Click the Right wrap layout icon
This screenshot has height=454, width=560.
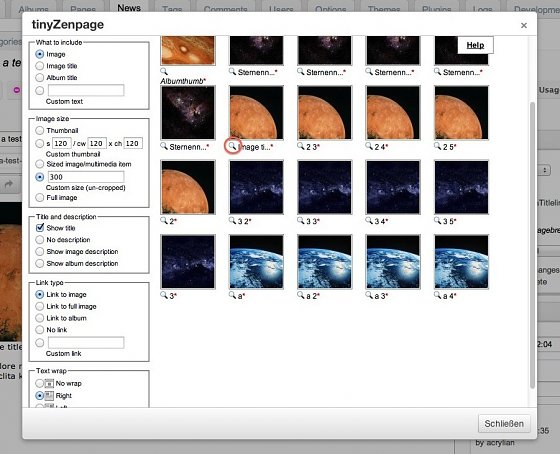[49, 395]
